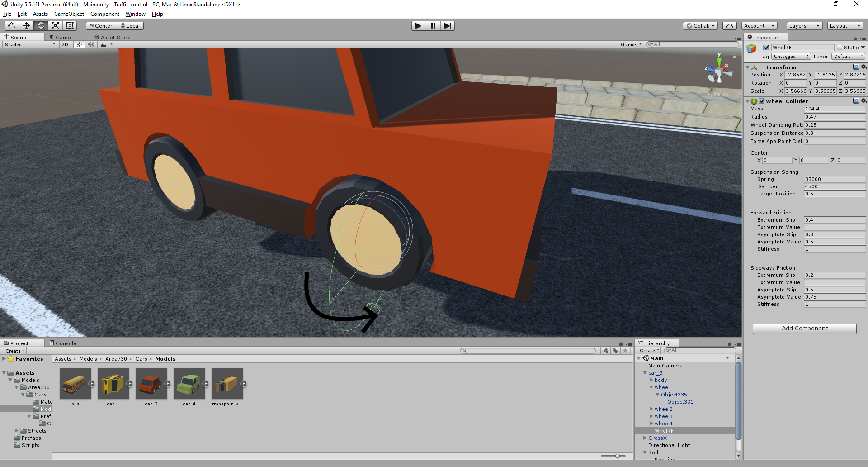
Task: Select the Scale tool
Action: point(55,26)
